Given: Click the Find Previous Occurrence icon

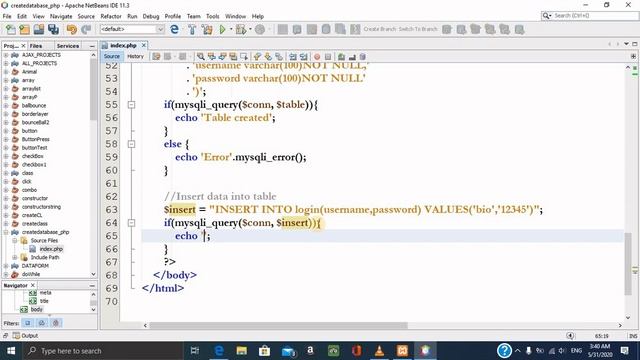Looking at the screenshot, I should point(211,57).
